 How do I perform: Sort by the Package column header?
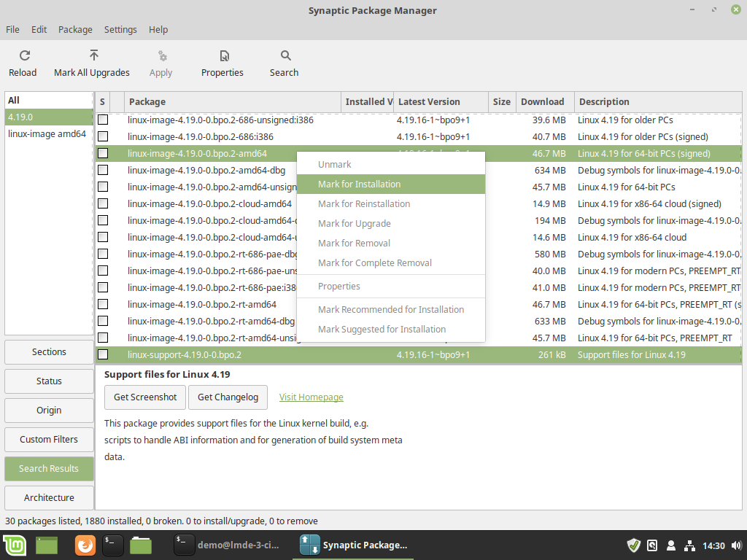pyautogui.click(x=233, y=102)
